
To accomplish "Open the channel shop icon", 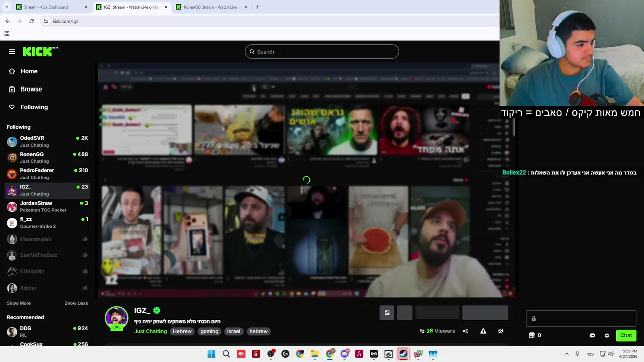I will [531, 335].
